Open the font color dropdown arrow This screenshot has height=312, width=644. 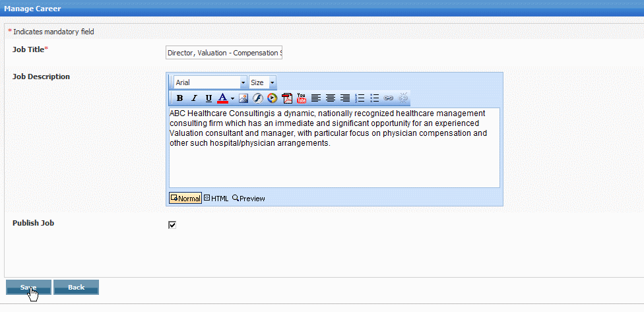point(232,98)
